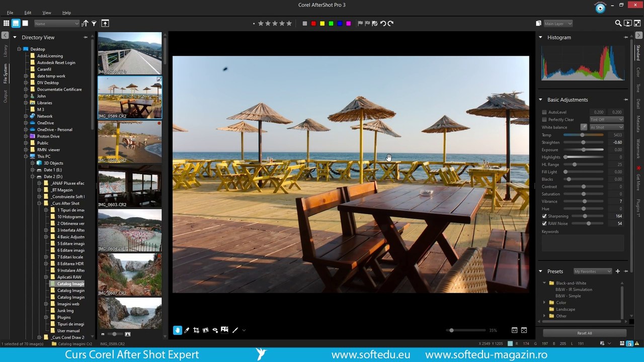Switch to single image view icon

coord(25,23)
